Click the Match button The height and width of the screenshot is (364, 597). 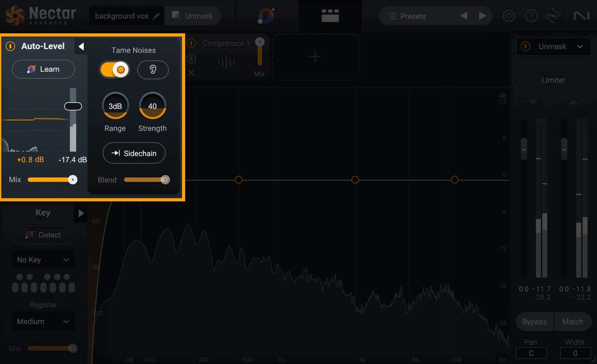[573, 322]
